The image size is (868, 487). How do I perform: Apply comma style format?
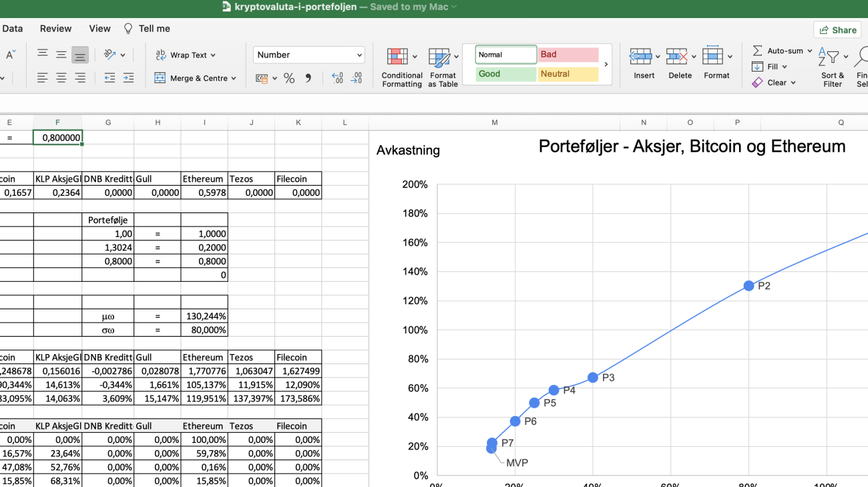pos(308,78)
